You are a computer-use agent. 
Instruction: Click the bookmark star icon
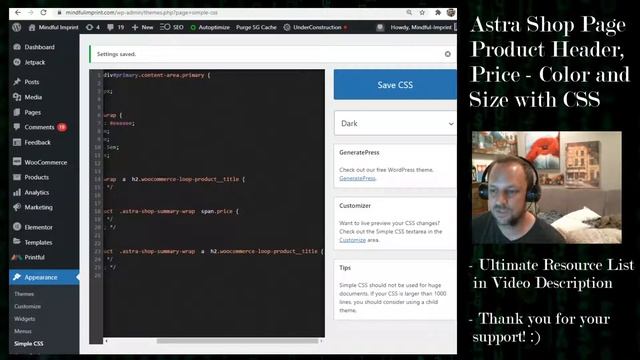(x=422, y=13)
